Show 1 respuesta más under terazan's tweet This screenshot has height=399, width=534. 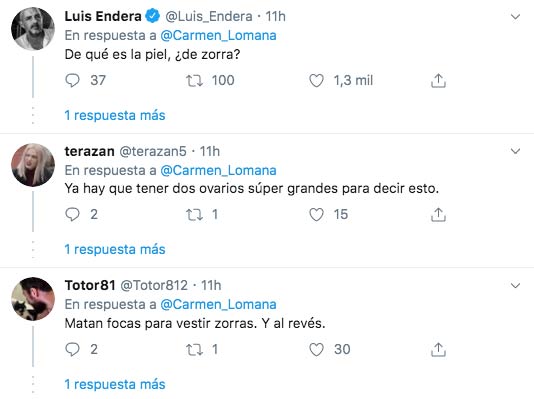click(x=115, y=250)
